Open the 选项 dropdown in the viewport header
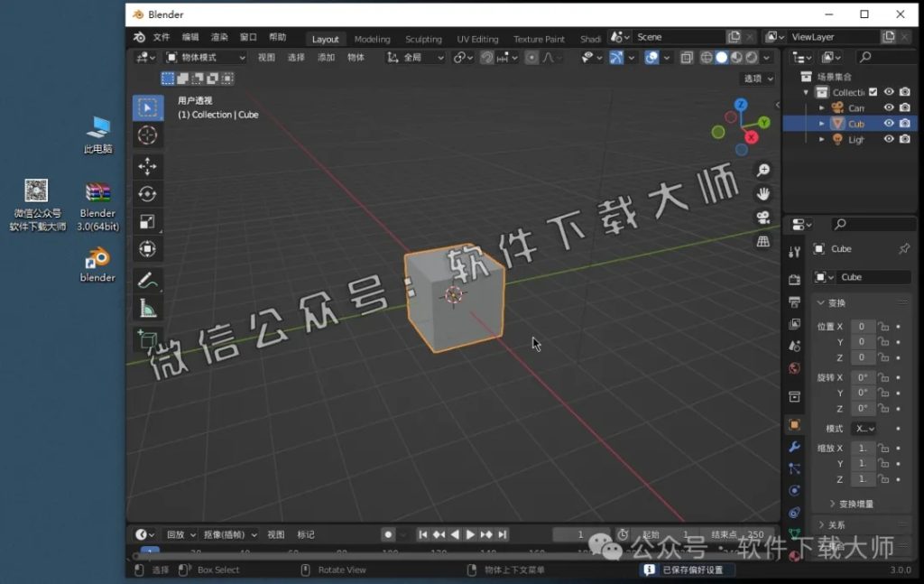The width and height of the screenshot is (924, 584). click(756, 78)
